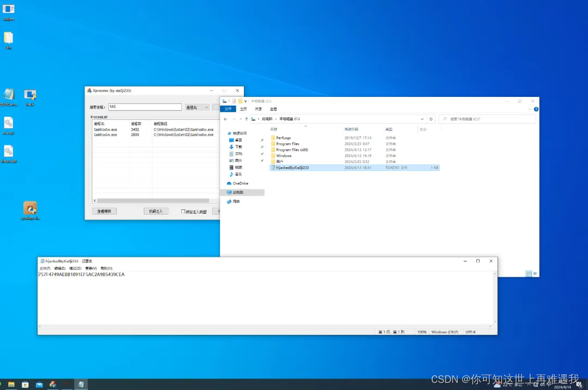This screenshot has width=588, height=390.
Task: Focus the Explorer search box for C: drive
Action: (x=487, y=119)
